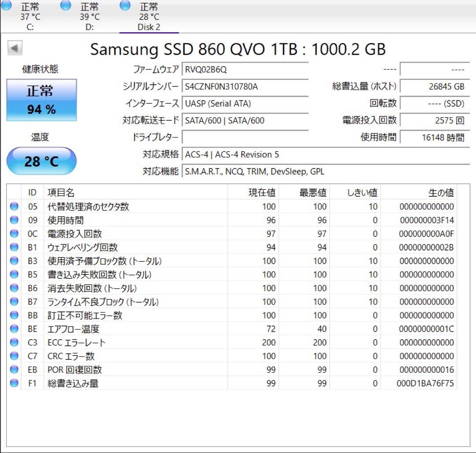Click status icon of row F1
476x453 pixels.
[14, 383]
